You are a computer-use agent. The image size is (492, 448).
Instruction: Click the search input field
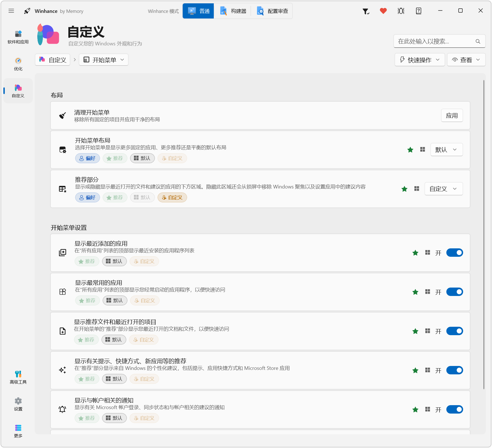point(439,41)
